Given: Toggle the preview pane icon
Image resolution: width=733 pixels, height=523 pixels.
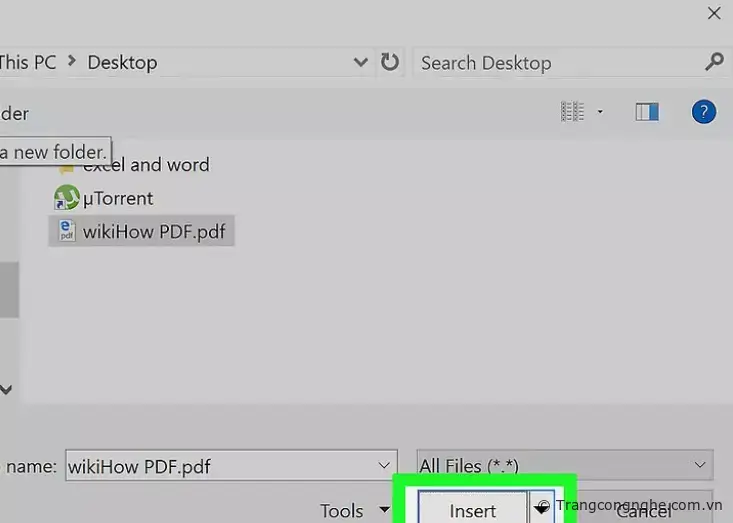Looking at the screenshot, I should tap(647, 112).
